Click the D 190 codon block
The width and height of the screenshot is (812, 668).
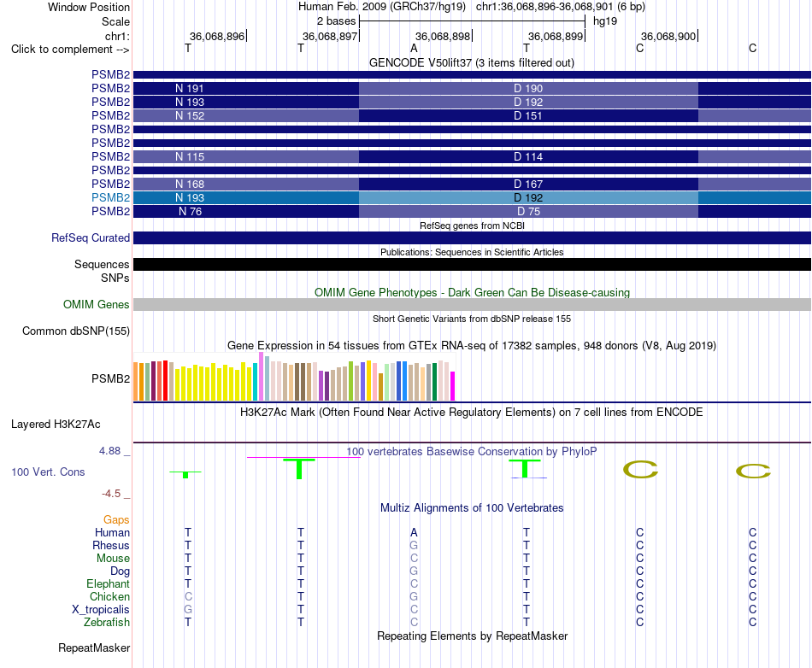point(528,89)
